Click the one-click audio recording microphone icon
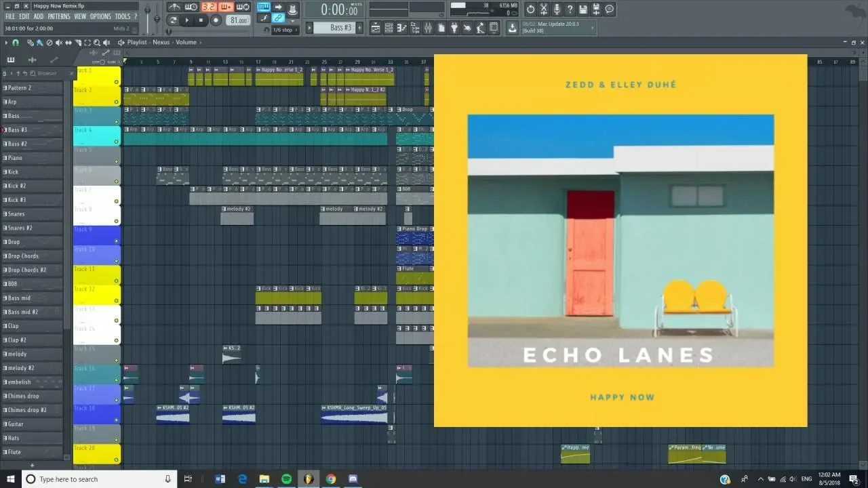 557,9
